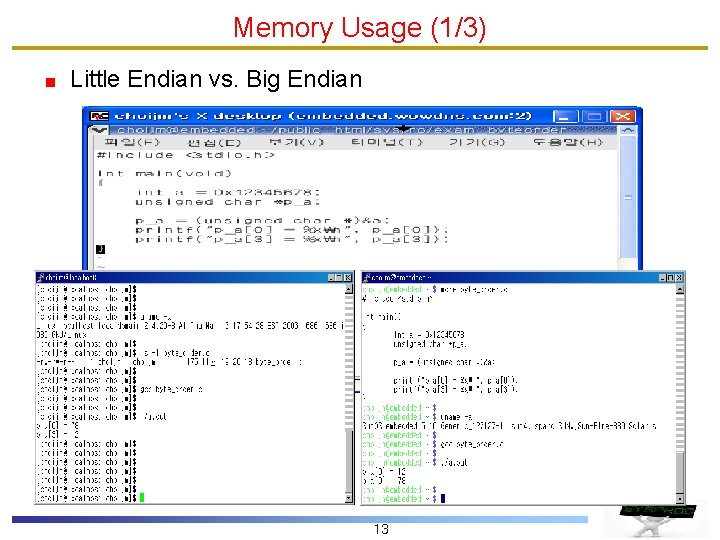The width and height of the screenshot is (720, 540).
Task: Click the scroll-up arrow in left terminal
Action: point(349,289)
